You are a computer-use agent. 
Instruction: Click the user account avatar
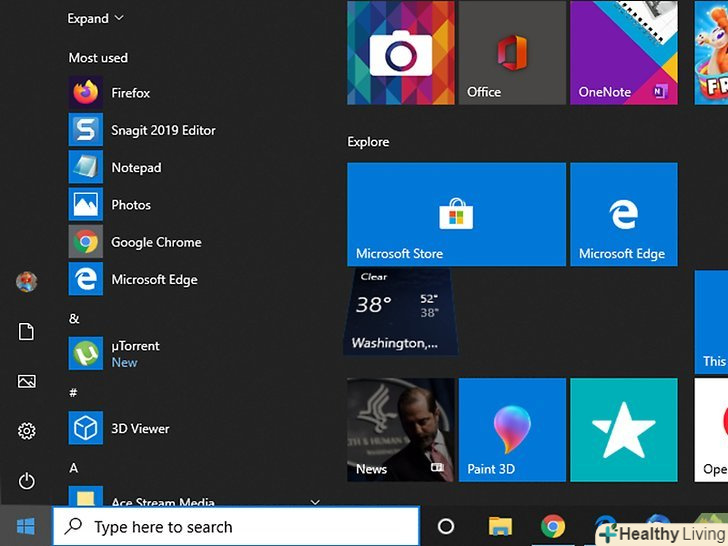(x=27, y=282)
